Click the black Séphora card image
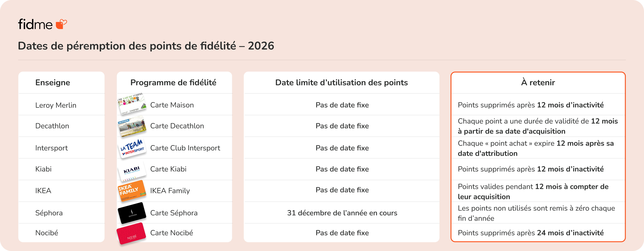 pos(132,213)
